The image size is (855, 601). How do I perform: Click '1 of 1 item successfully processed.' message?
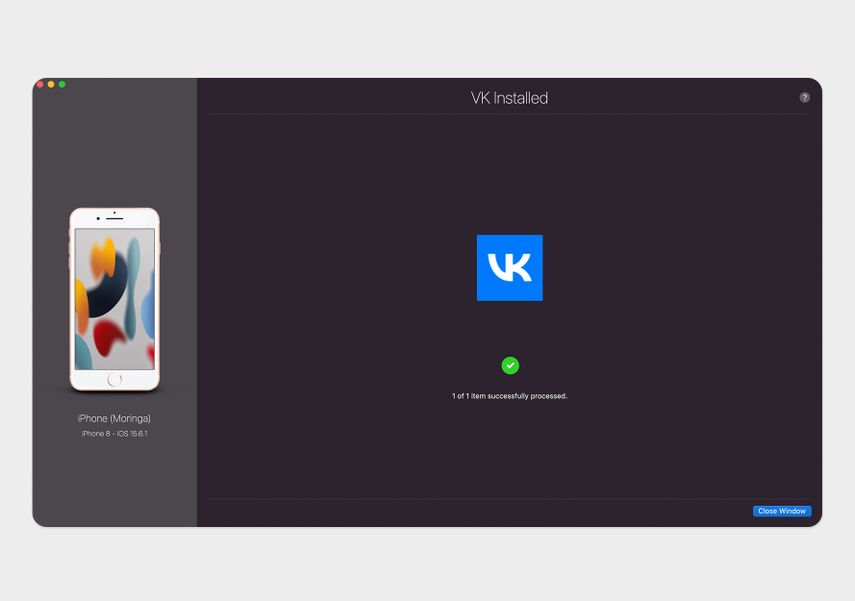pos(509,396)
